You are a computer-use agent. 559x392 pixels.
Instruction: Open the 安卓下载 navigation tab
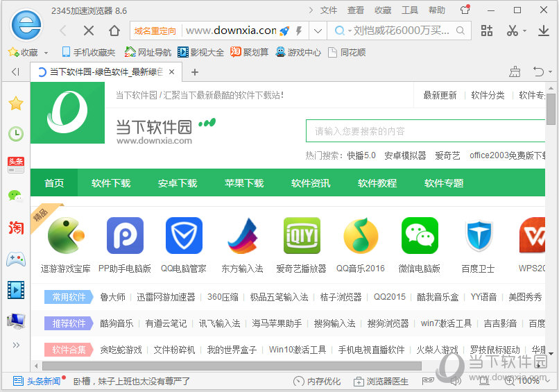coord(178,183)
